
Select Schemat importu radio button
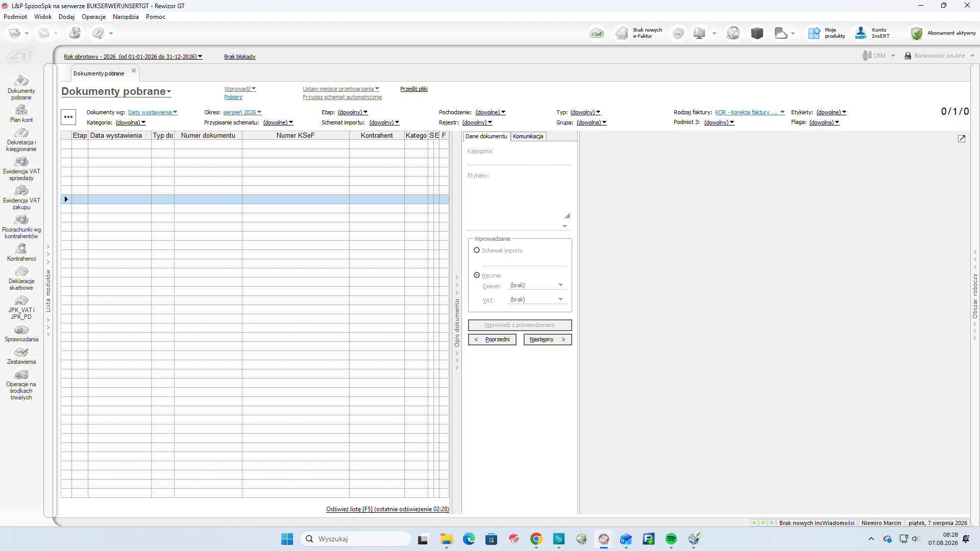pyautogui.click(x=477, y=250)
